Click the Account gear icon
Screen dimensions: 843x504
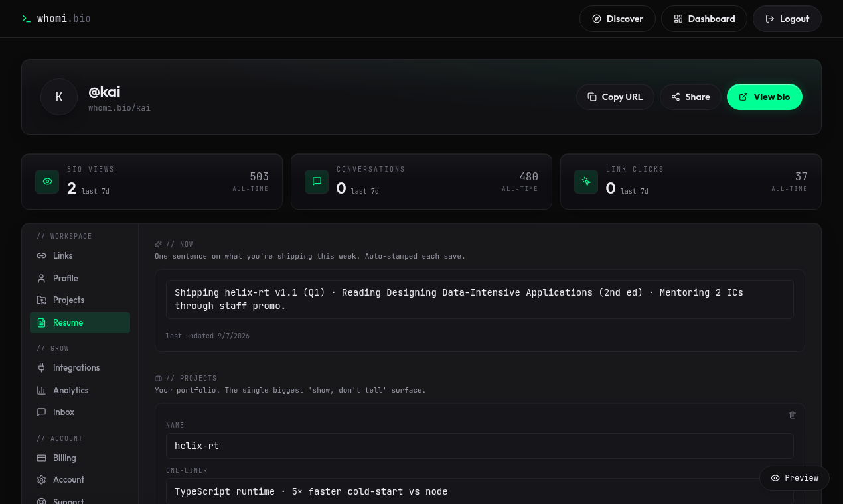coord(41,479)
